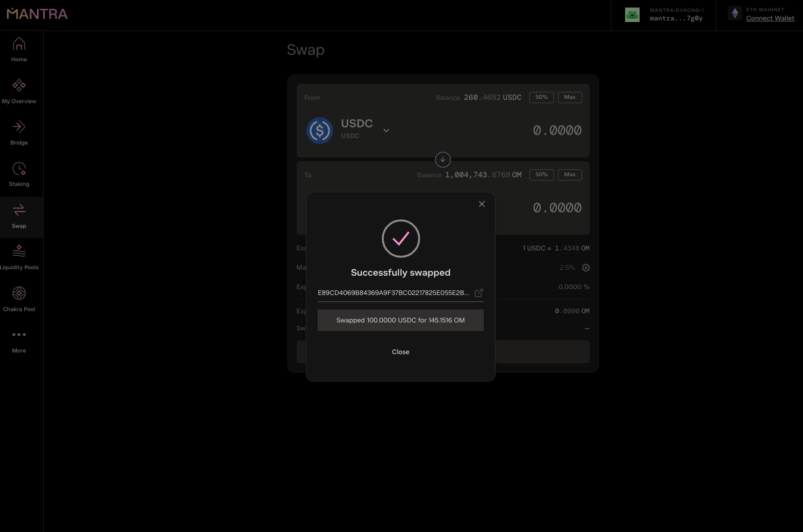Go to My Overview in sidebar
Screen dimensions: 803x532
(x=19, y=91)
